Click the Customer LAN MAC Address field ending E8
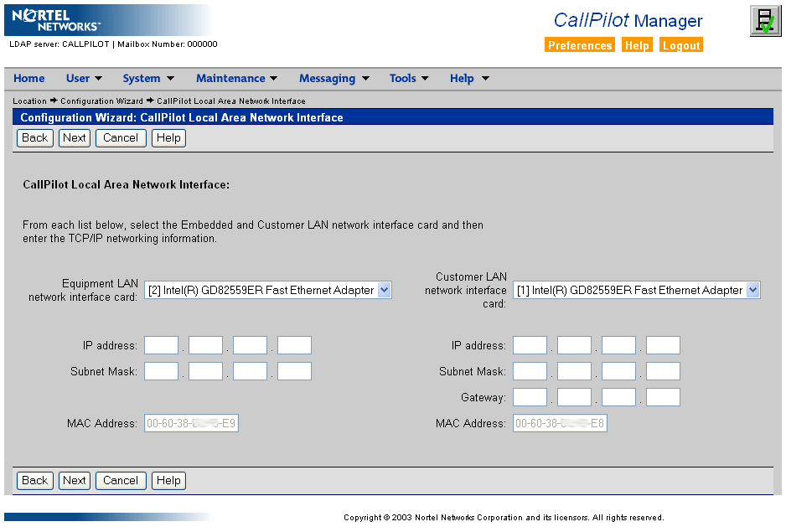This screenshot has width=786, height=532. tap(560, 424)
